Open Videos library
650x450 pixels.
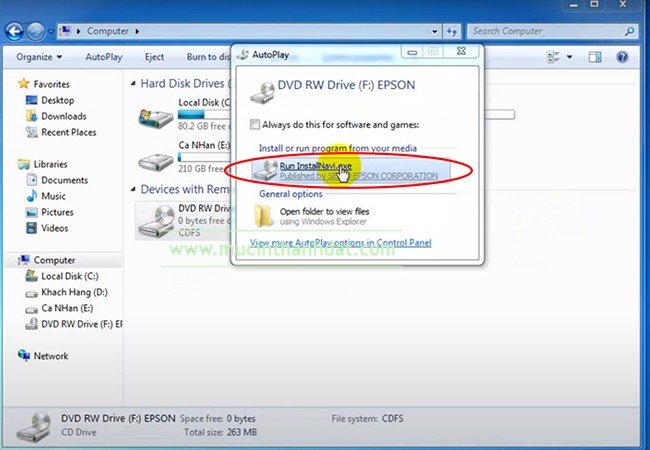click(54, 228)
